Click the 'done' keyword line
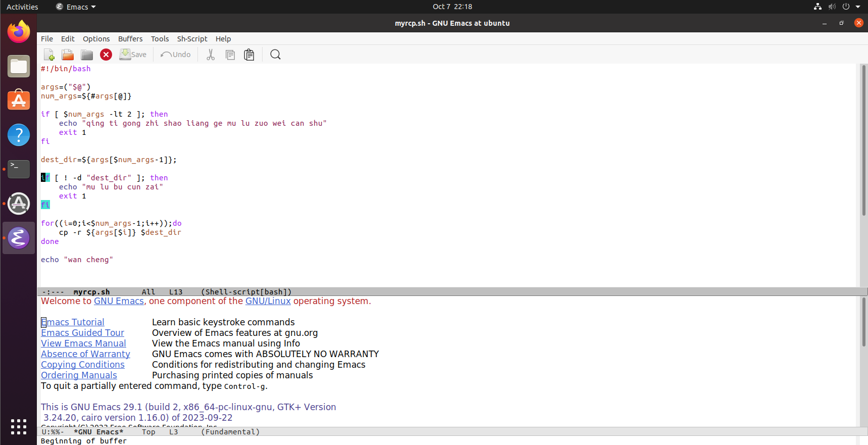868x445 pixels. pyautogui.click(x=50, y=241)
